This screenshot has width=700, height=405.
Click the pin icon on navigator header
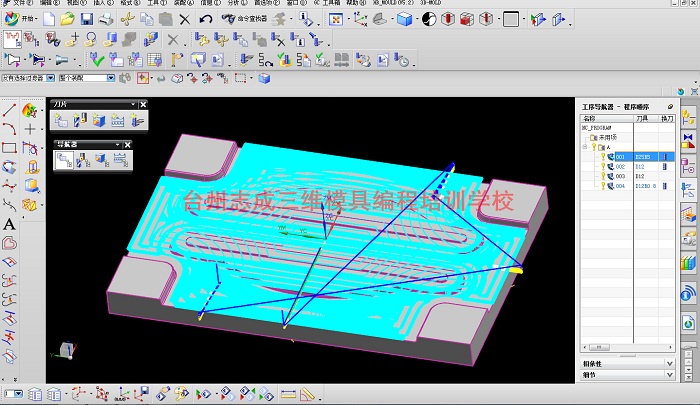click(x=670, y=107)
